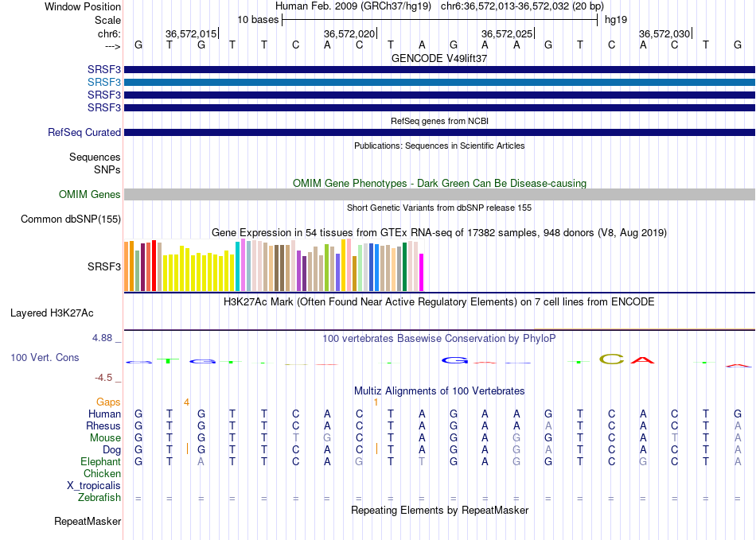Click the RepeatMasker track label

[x=88, y=521]
